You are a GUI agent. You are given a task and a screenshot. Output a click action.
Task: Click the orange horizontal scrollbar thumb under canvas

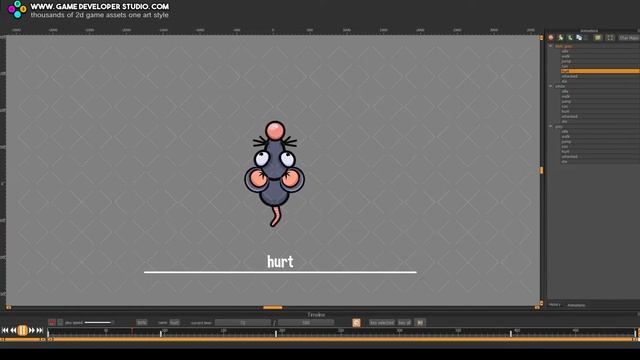273,308
